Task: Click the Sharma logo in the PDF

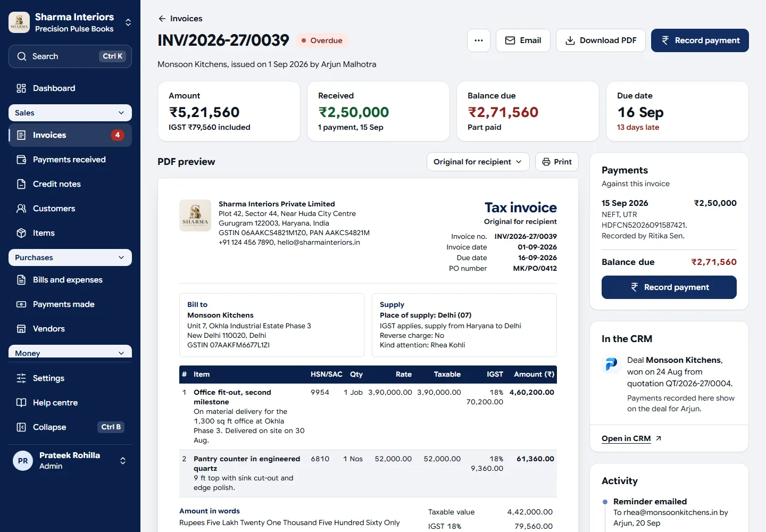Action: coord(195,215)
